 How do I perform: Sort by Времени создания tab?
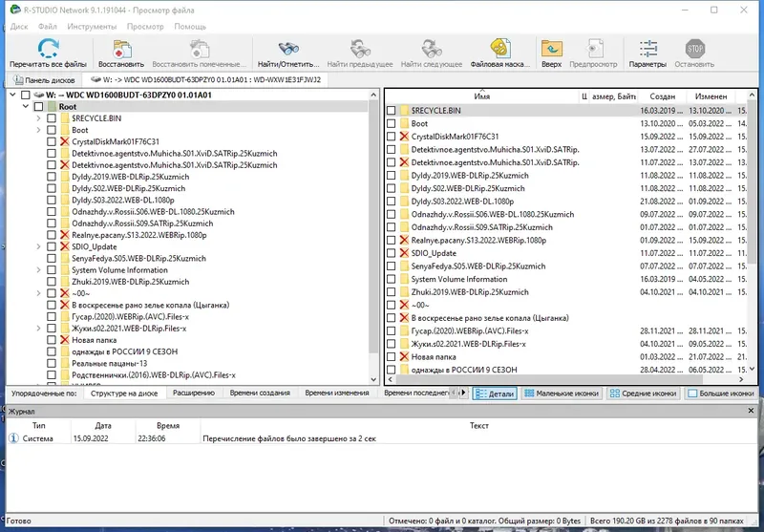tap(260, 393)
